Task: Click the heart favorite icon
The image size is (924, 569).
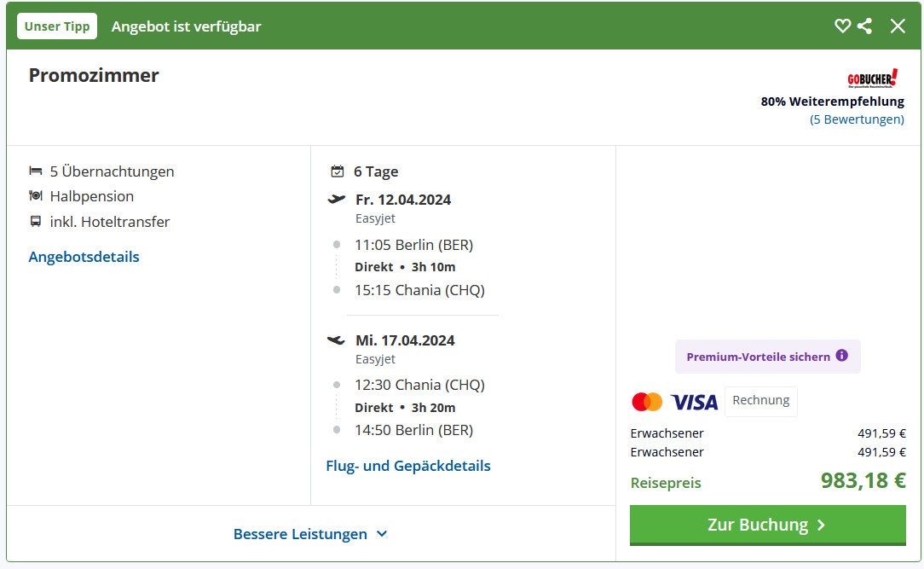Action: coord(842,26)
